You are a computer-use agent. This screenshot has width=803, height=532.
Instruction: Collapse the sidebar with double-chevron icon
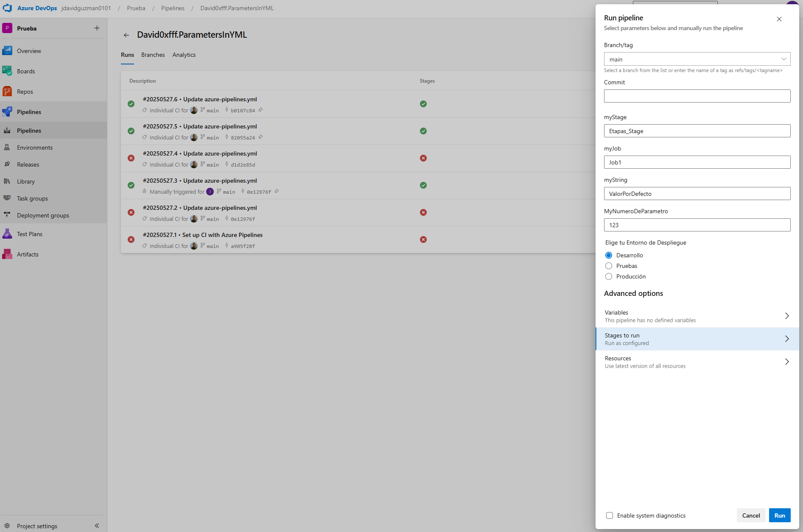[97, 526]
